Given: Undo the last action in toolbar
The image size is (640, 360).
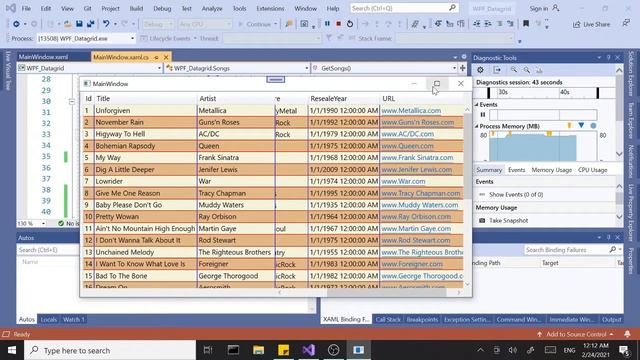Looking at the screenshot, I should click(106, 24).
